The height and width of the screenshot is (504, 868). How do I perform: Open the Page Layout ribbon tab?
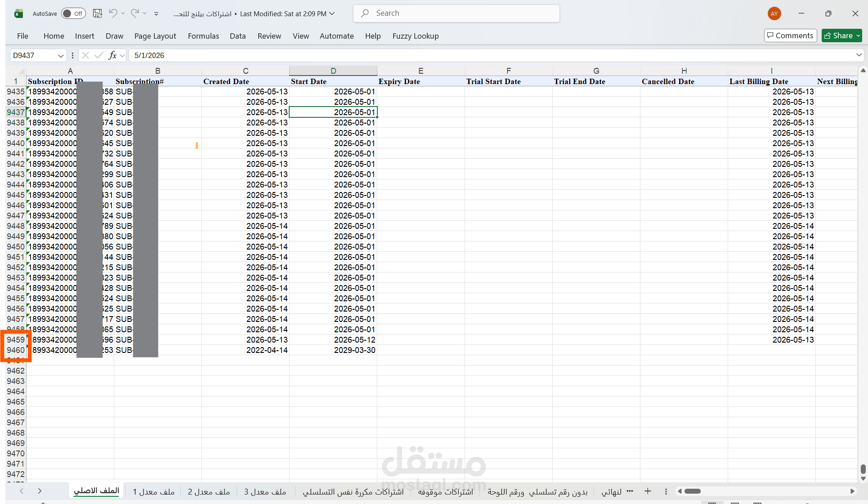(x=155, y=36)
